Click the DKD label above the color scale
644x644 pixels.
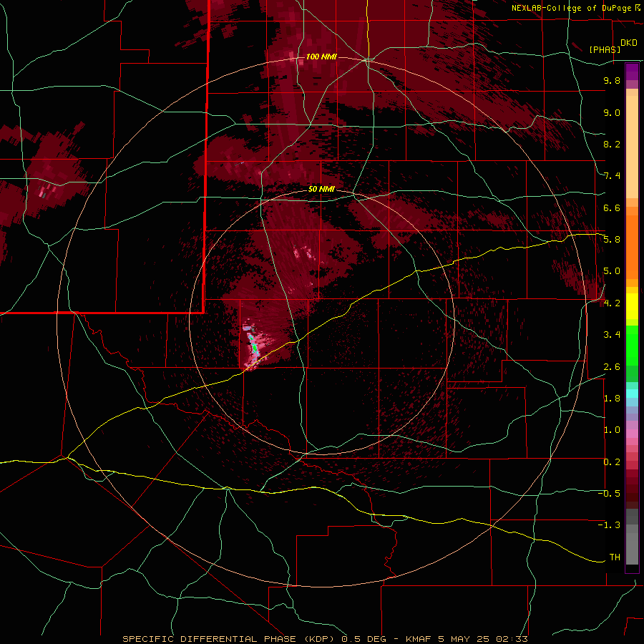tap(629, 43)
